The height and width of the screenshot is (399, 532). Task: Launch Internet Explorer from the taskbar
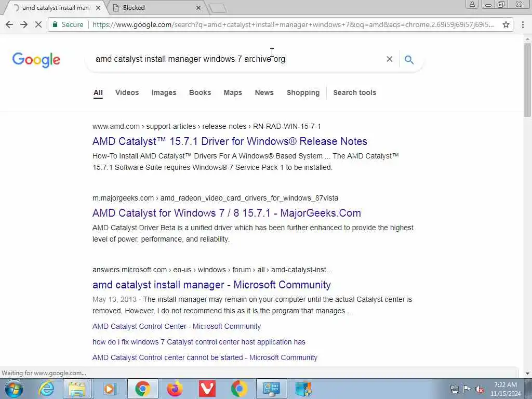pos(46,389)
